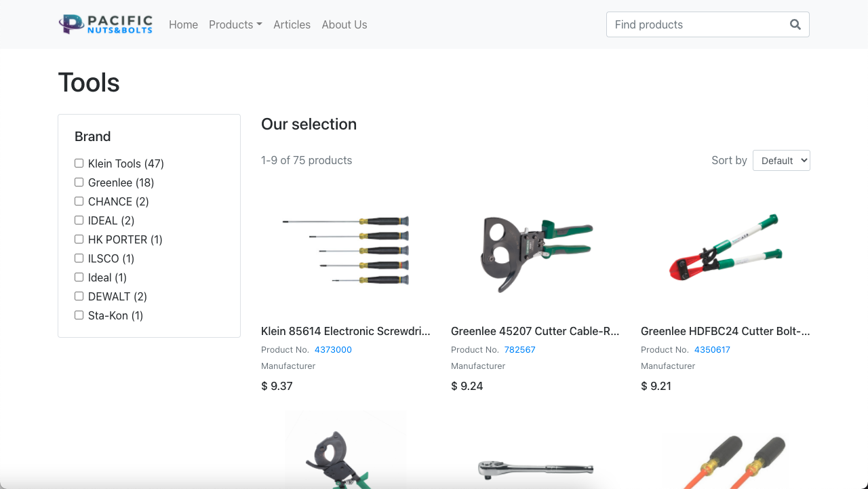
Task: Click the Brand filter heading
Action: (x=93, y=136)
